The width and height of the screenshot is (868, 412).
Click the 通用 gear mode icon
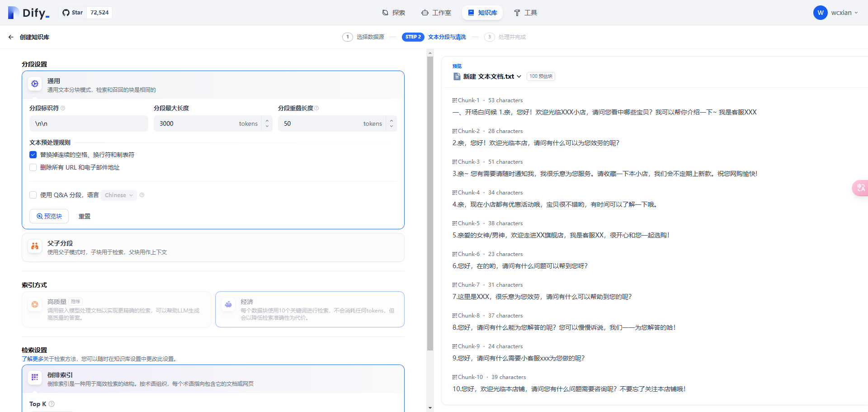click(x=35, y=84)
